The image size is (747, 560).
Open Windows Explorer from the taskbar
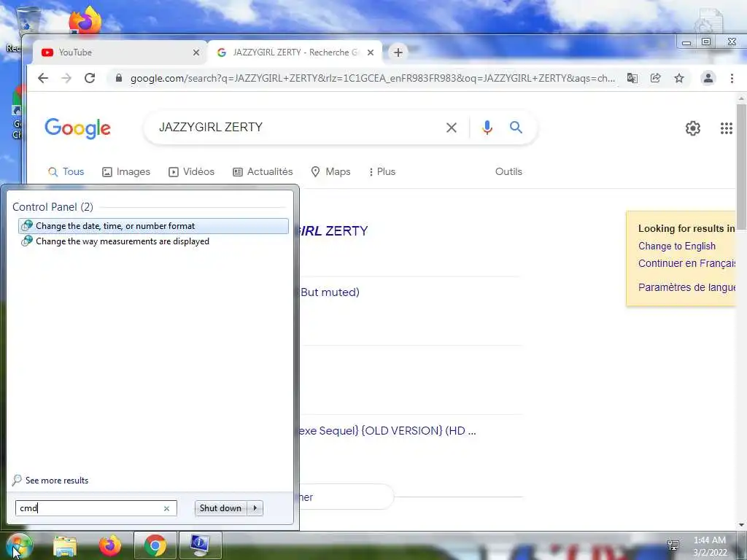point(65,545)
